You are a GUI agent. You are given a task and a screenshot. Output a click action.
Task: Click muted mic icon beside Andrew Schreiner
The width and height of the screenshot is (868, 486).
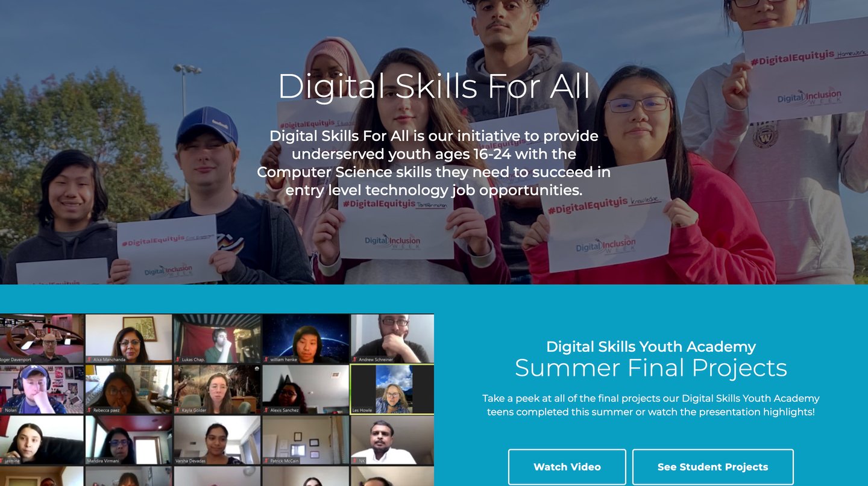tap(354, 360)
